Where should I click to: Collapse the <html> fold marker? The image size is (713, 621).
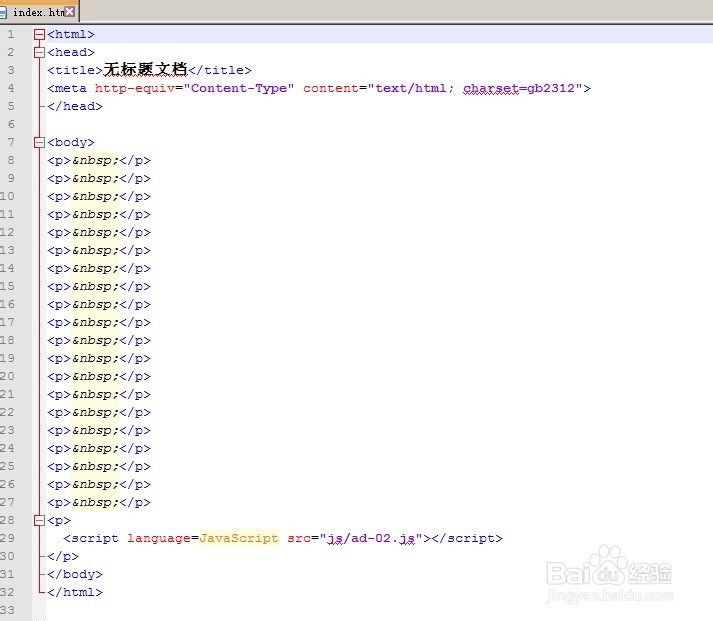coord(40,34)
